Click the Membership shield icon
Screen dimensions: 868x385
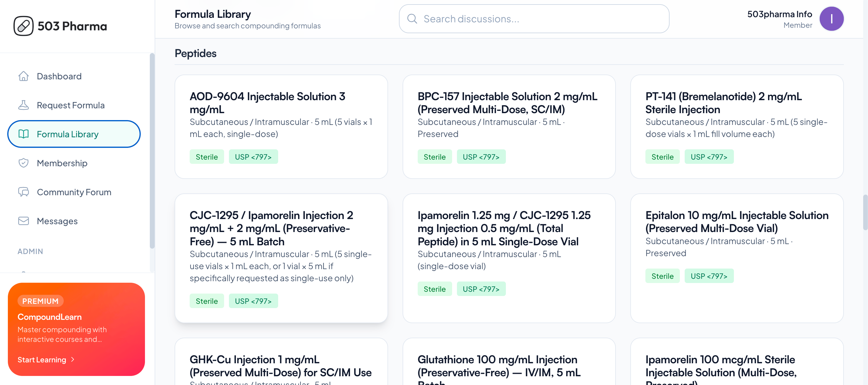tap(23, 163)
